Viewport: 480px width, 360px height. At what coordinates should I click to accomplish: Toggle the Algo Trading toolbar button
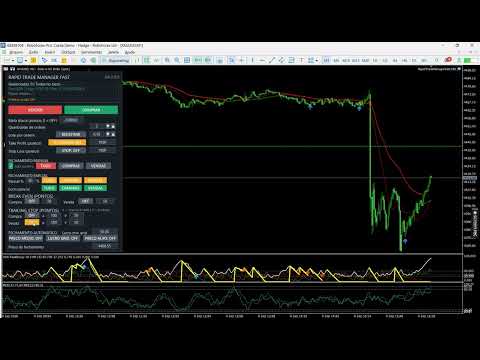tap(115, 60)
